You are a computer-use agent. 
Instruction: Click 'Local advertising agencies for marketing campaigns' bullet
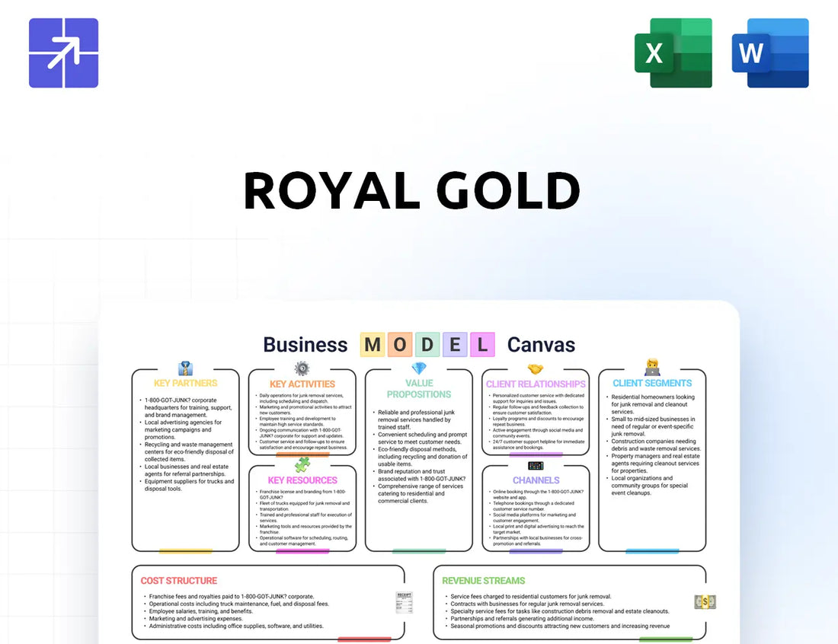coord(183,429)
